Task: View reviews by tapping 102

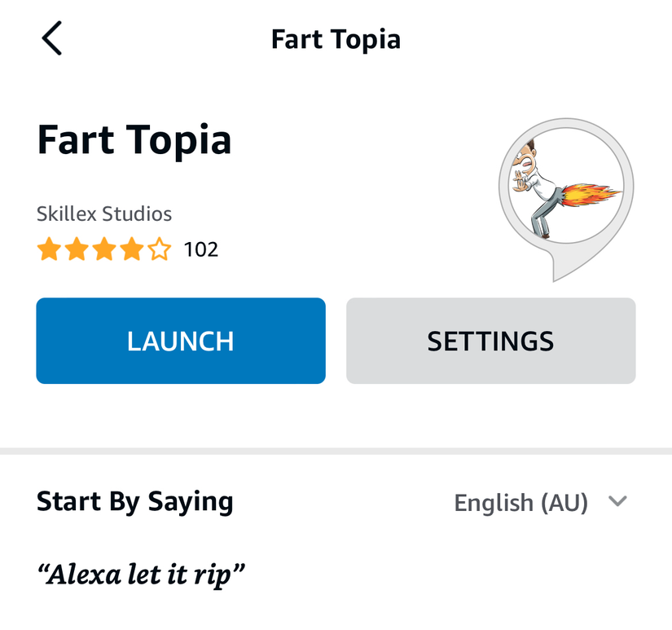Action: (x=200, y=249)
